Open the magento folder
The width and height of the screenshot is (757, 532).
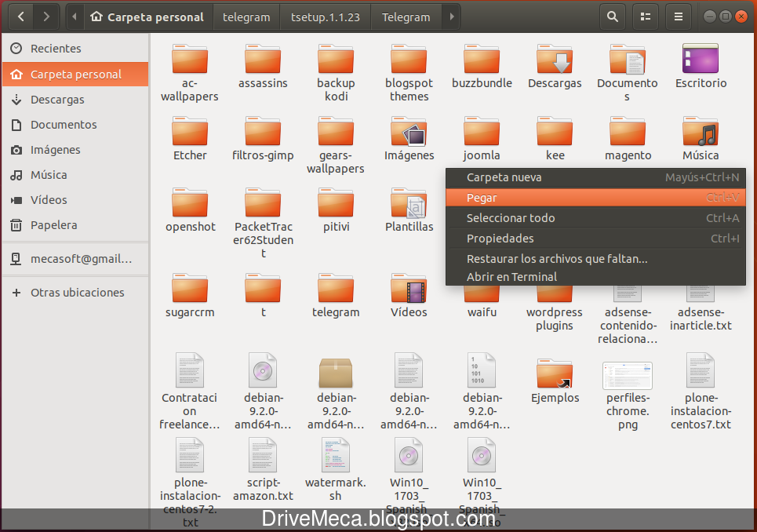tap(628, 132)
